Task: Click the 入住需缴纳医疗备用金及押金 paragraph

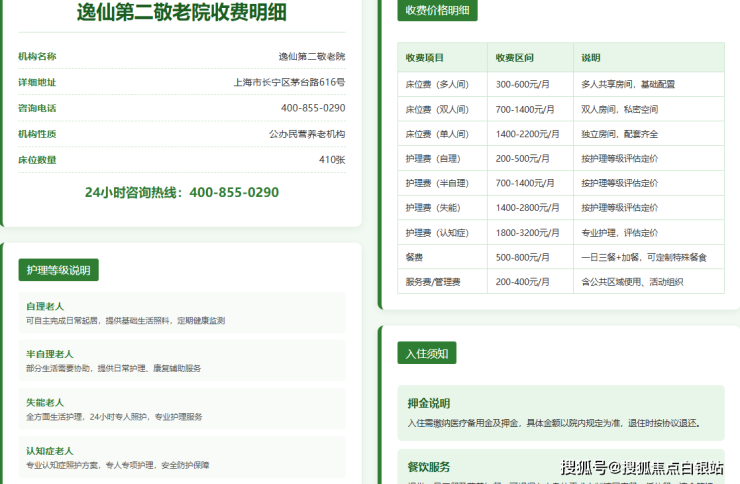Action: (x=554, y=423)
